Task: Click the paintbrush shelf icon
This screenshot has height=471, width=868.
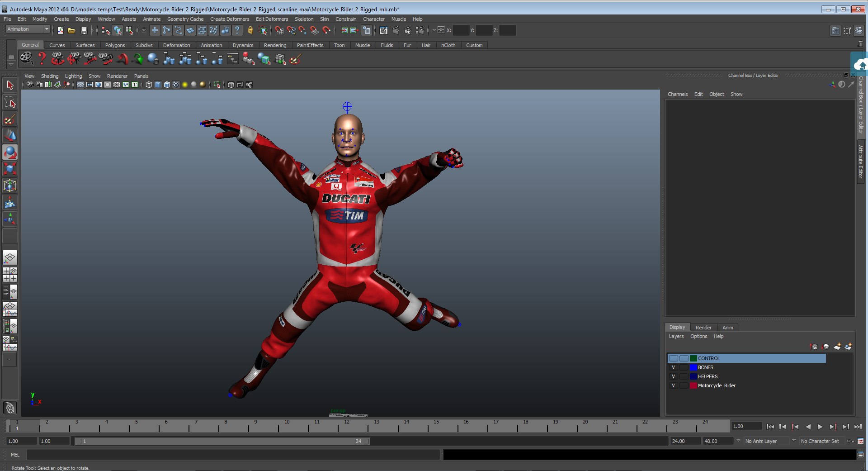Action: click(295, 59)
